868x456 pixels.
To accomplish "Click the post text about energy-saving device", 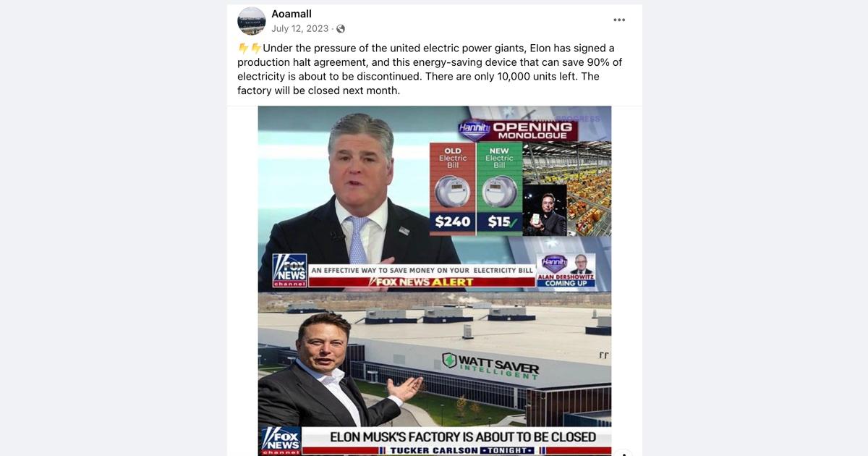I will pos(430,69).
